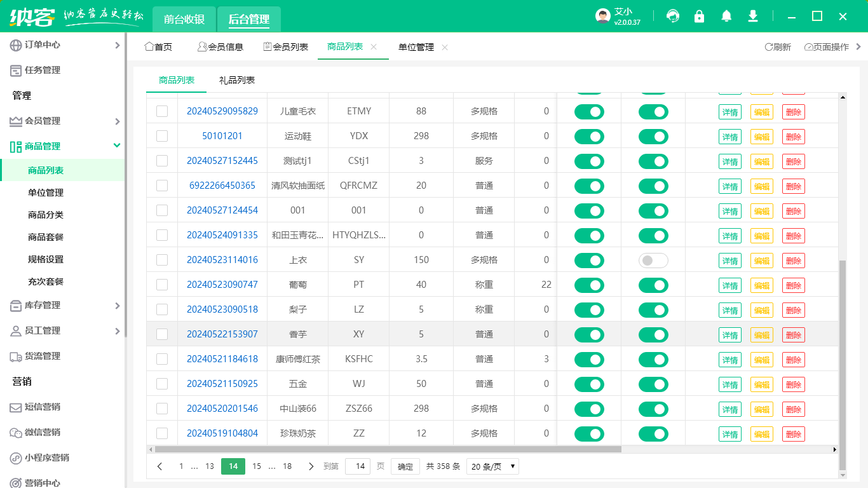The height and width of the screenshot is (488, 868).
Task: Go to previous page arrow in pagination
Action: (x=159, y=466)
